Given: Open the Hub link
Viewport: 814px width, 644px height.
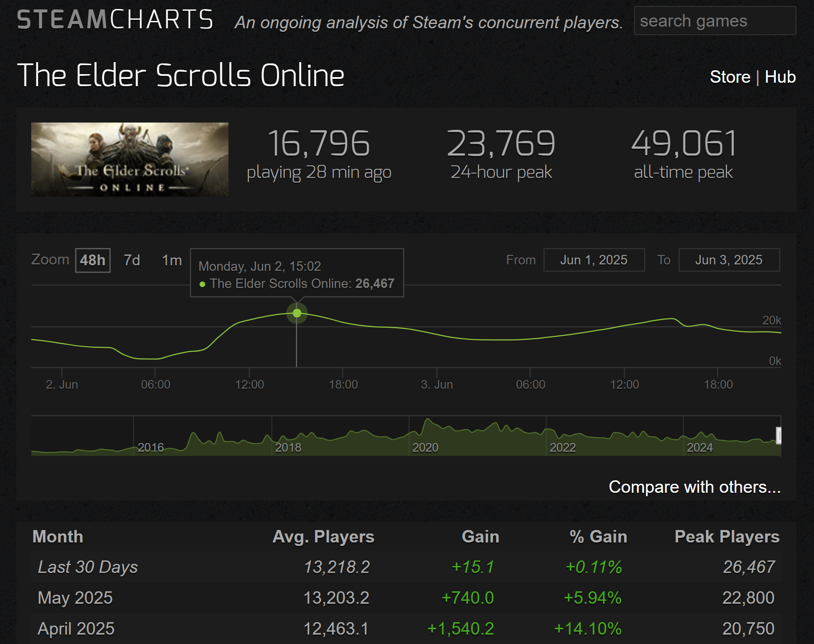Looking at the screenshot, I should pos(780,77).
